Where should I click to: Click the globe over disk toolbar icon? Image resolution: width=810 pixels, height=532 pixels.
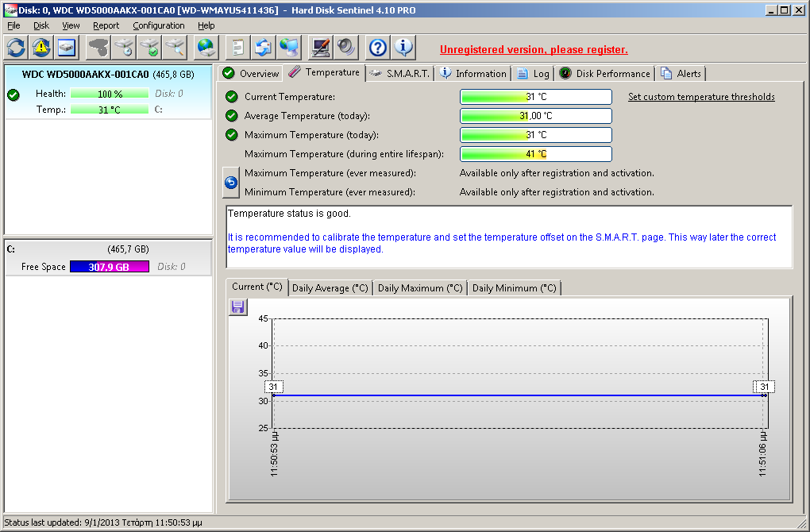(206, 48)
